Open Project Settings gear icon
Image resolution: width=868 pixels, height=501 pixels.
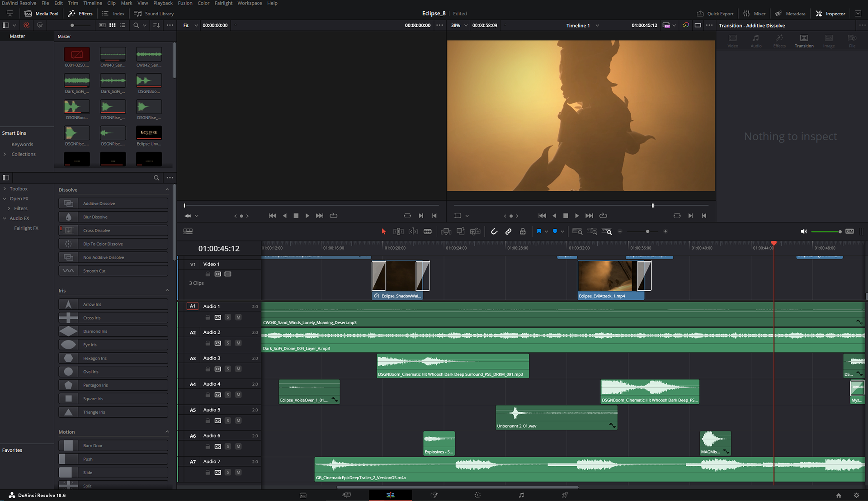click(856, 495)
